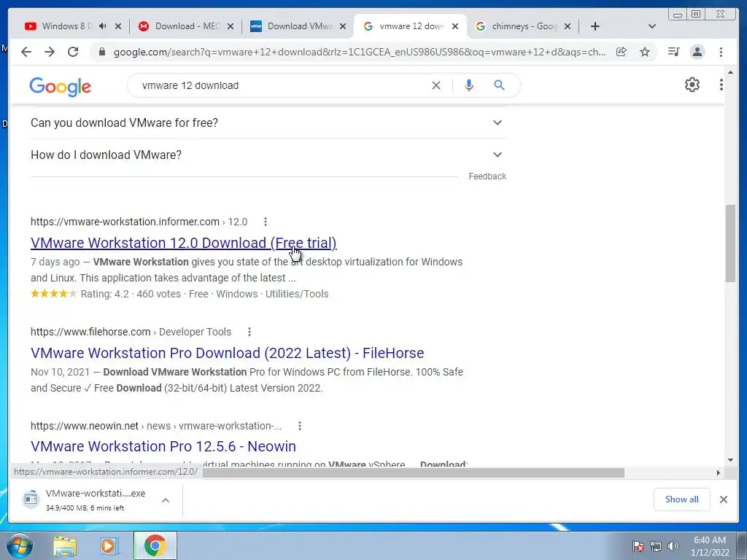Go forward in browser history
747x560 pixels.
50,52
